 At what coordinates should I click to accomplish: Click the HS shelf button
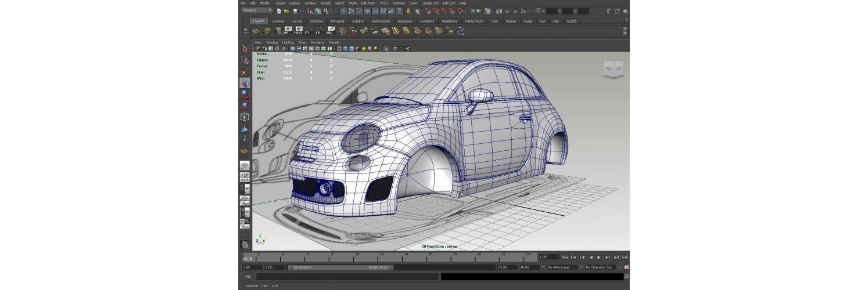[286, 31]
